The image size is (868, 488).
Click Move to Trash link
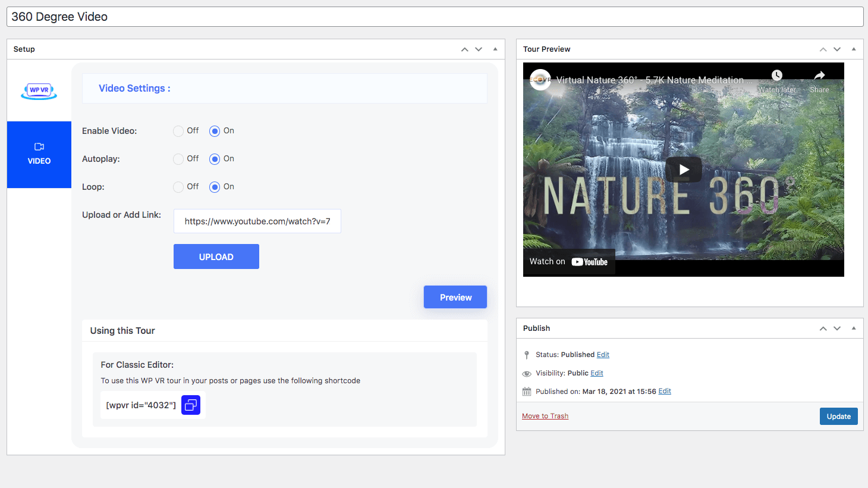tap(545, 416)
